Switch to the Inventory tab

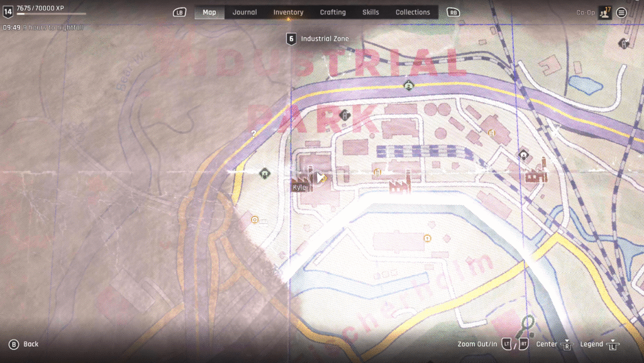[x=288, y=13]
